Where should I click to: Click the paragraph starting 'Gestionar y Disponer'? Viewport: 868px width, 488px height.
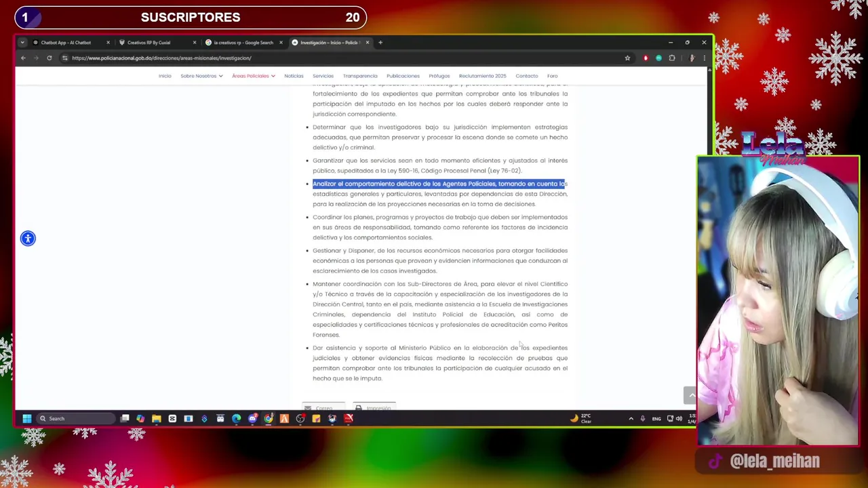coord(440,260)
